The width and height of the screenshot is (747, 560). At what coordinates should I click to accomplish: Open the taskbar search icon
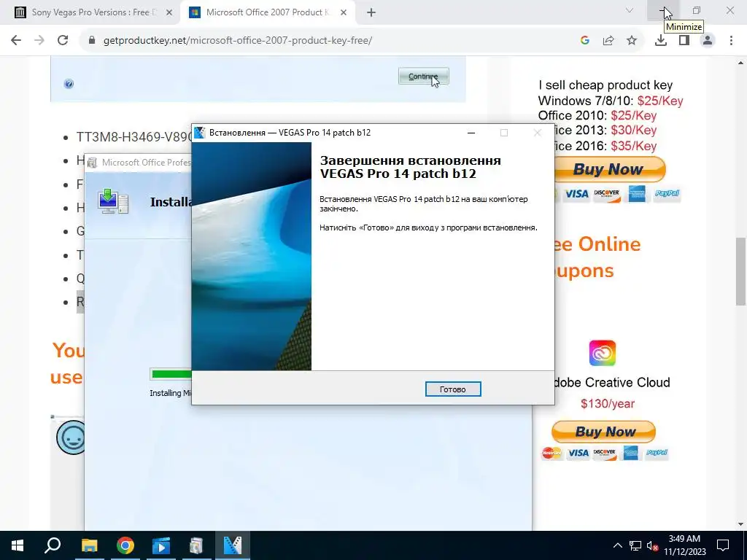point(53,545)
